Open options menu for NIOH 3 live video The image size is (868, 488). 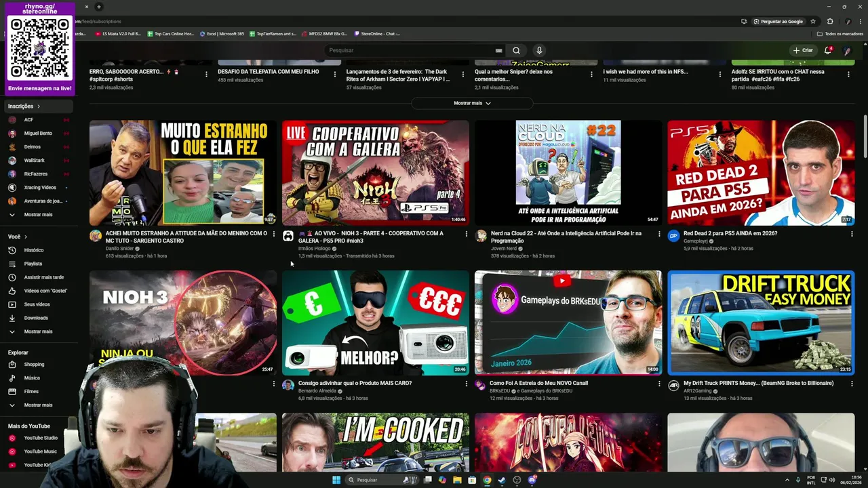[x=467, y=234]
